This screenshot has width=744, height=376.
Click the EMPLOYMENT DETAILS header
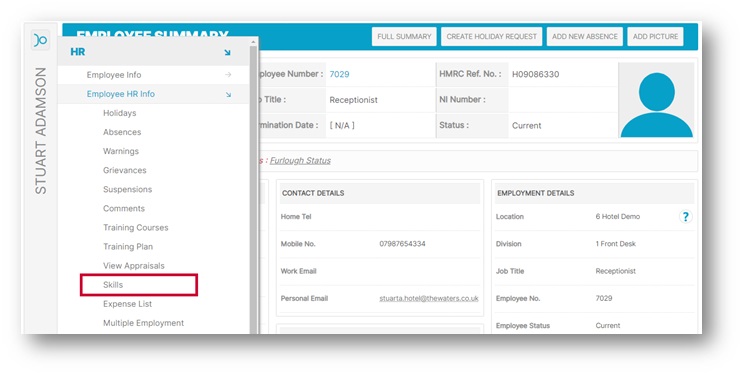[536, 193]
